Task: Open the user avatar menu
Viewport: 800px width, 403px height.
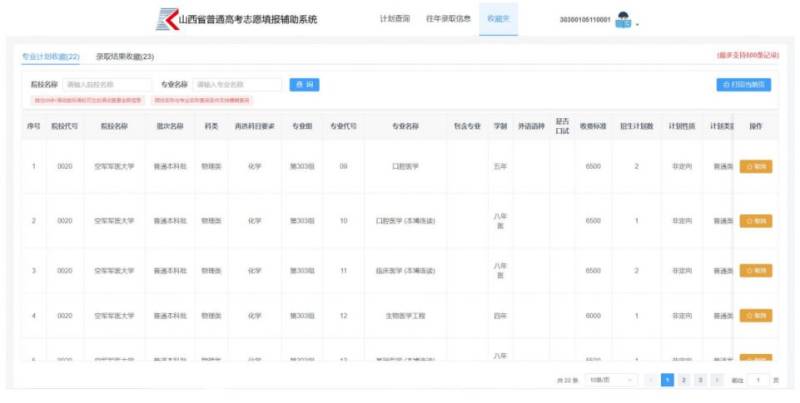Action: (623, 20)
